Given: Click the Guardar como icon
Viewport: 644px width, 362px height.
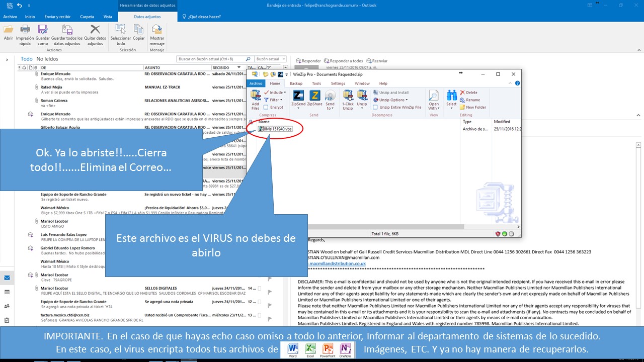Looking at the screenshot, I should pyautogui.click(x=43, y=29).
